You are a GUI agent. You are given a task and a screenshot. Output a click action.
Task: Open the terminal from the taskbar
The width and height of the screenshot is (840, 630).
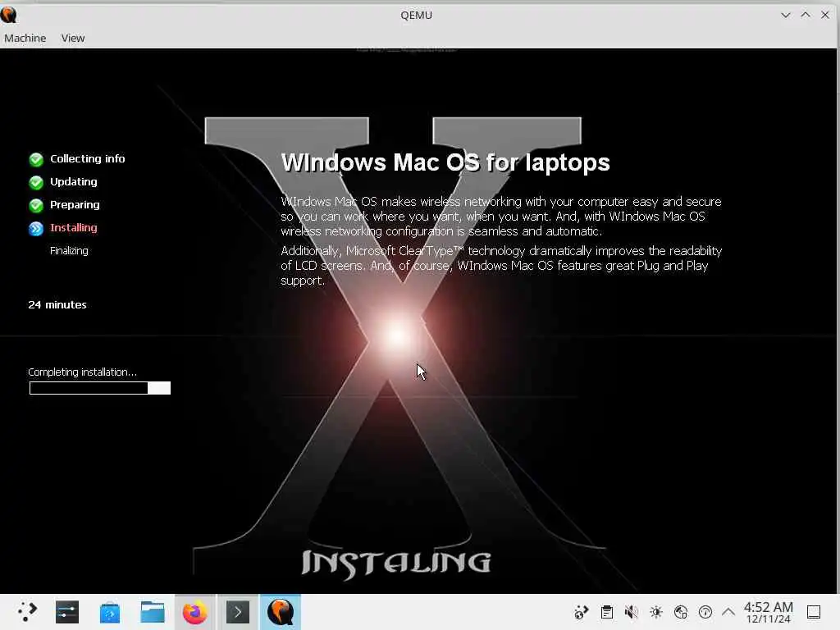[238, 612]
